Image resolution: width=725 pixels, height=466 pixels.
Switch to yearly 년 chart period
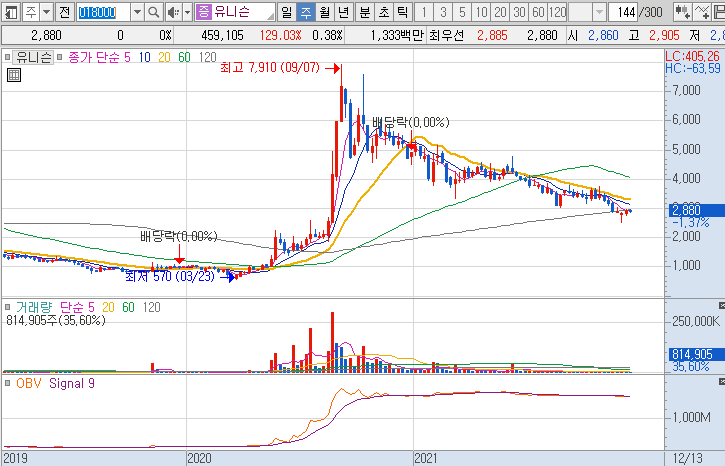click(x=343, y=12)
